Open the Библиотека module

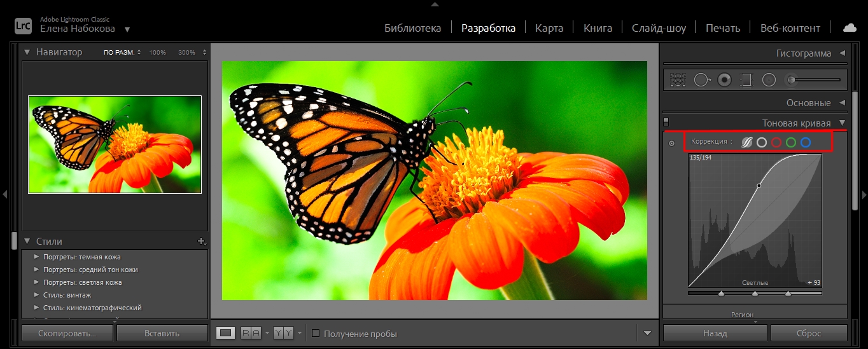coord(412,28)
